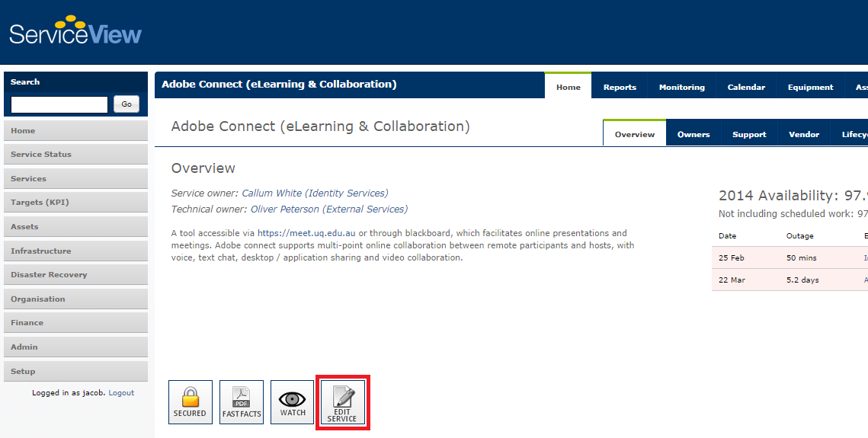Switch to the Reports tab

[x=620, y=87]
